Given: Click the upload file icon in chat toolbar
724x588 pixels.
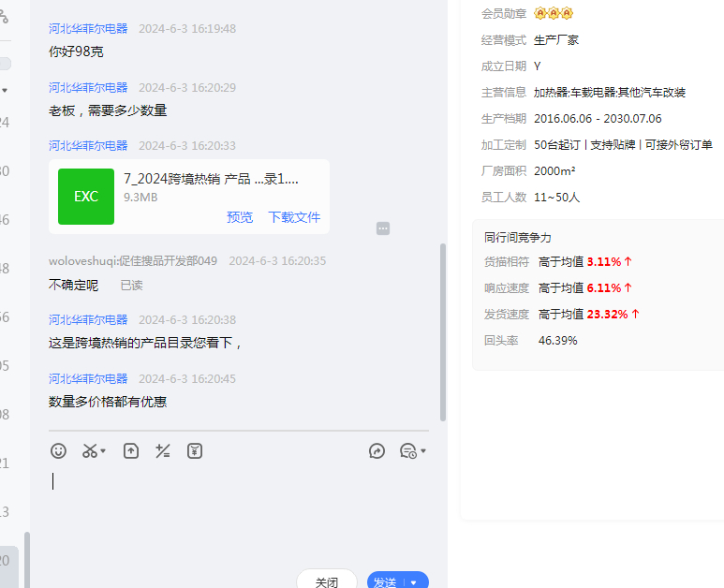Looking at the screenshot, I should point(131,451).
